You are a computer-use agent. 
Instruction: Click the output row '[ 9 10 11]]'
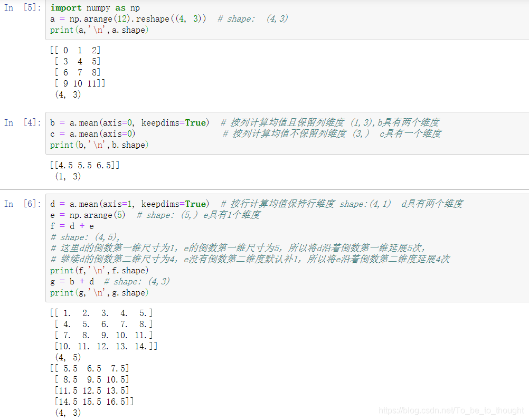tap(80, 83)
